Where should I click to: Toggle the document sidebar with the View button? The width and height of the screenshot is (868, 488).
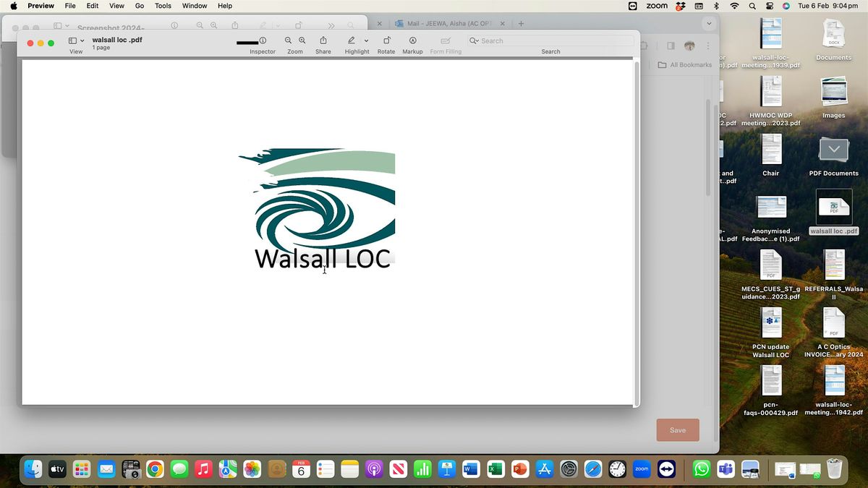click(72, 40)
